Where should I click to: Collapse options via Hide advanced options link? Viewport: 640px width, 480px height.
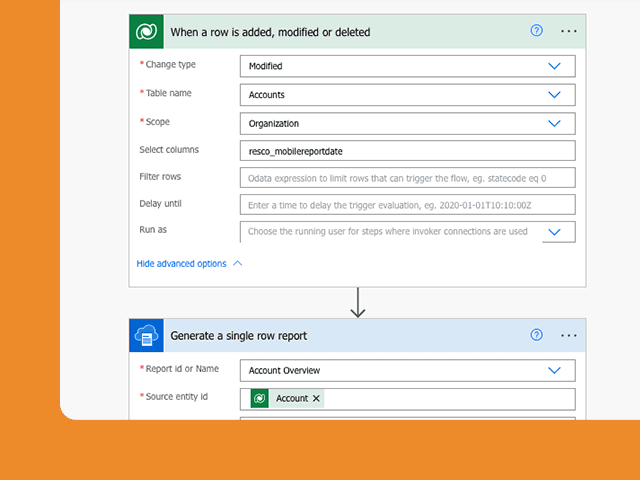(181, 264)
